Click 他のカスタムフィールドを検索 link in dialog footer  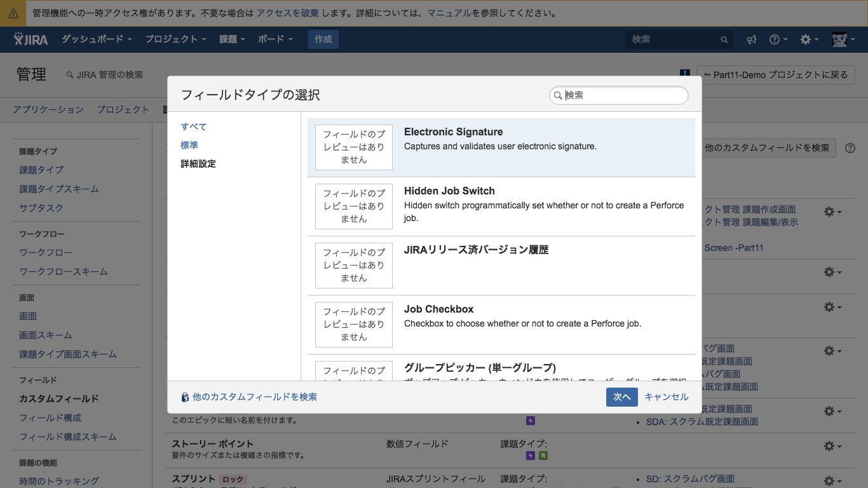255,396
